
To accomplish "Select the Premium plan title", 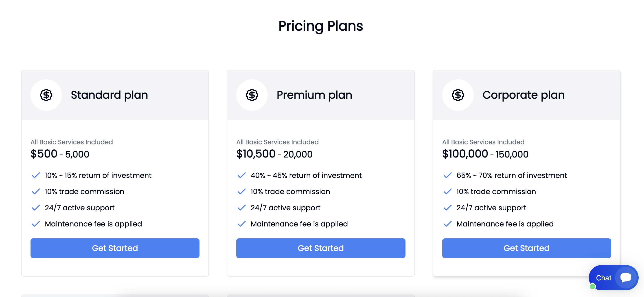I will coord(314,95).
